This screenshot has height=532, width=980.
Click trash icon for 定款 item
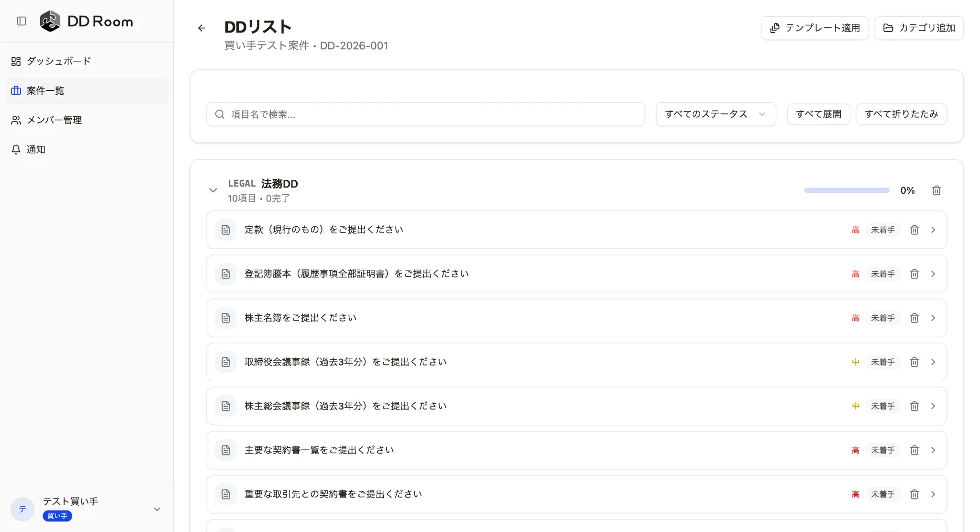click(x=914, y=230)
